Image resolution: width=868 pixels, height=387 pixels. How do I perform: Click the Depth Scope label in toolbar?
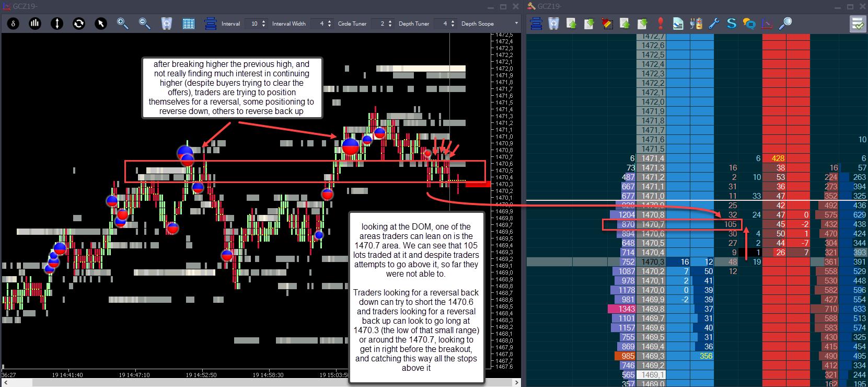point(478,24)
